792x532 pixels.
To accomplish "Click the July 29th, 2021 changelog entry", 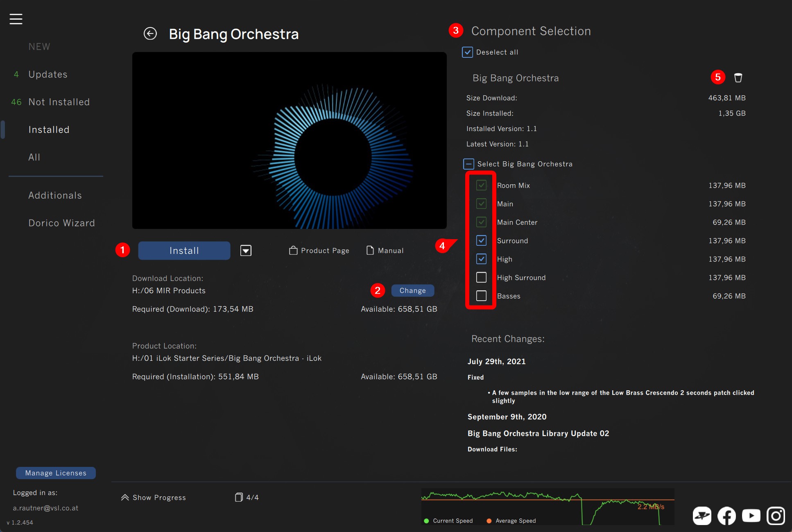I will pyautogui.click(x=496, y=361).
